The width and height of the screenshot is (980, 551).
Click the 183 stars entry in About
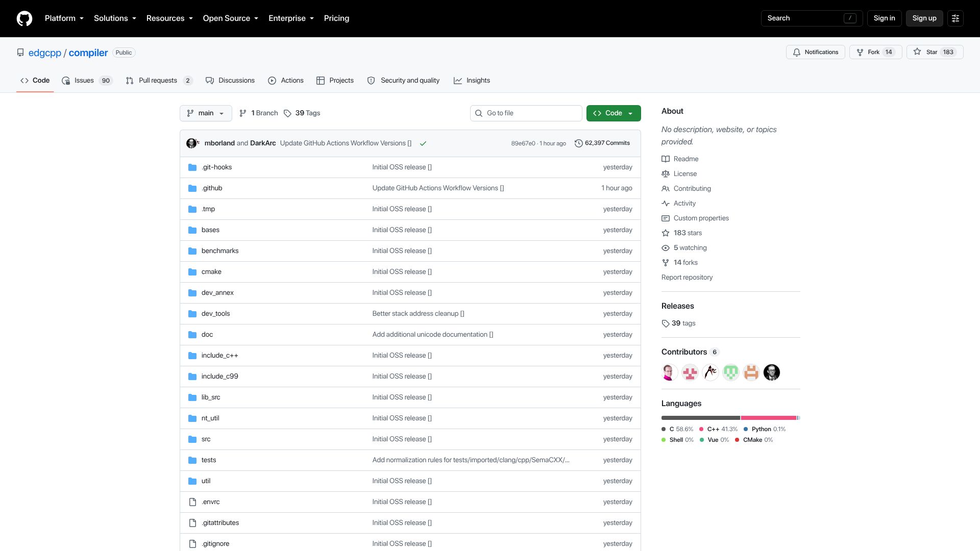(682, 233)
